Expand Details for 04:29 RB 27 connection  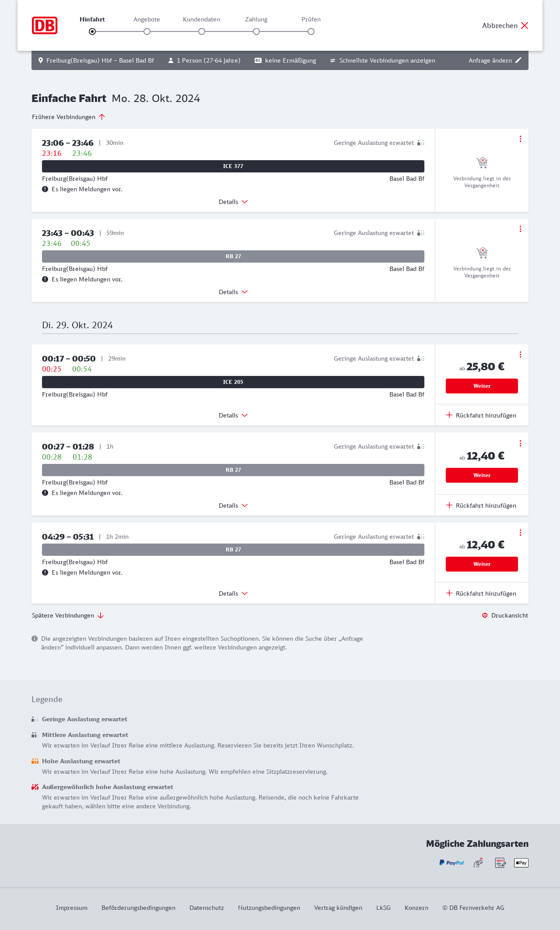point(233,593)
